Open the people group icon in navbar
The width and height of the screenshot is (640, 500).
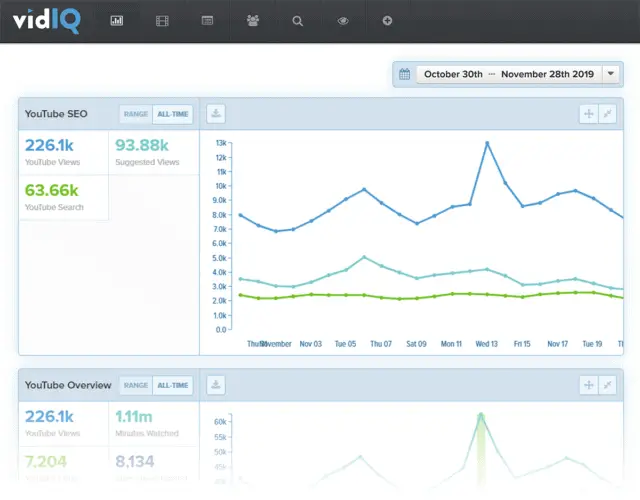[x=253, y=20]
